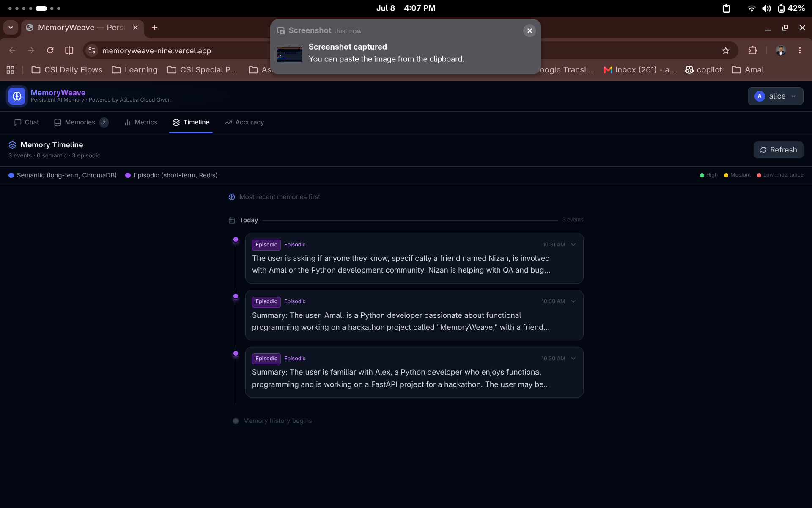Open the tab search dropdown arrow
This screenshot has height=508, width=812.
pyautogui.click(x=11, y=28)
